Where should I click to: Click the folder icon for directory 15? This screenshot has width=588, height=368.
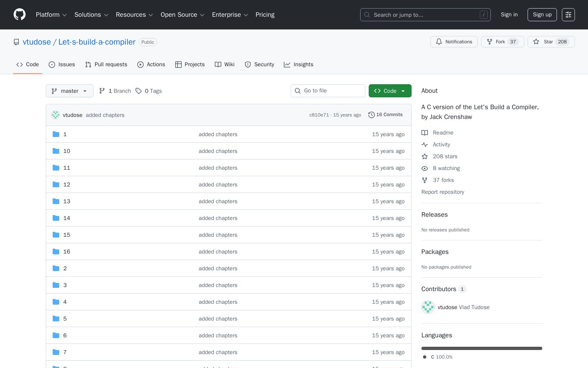pyautogui.click(x=56, y=235)
